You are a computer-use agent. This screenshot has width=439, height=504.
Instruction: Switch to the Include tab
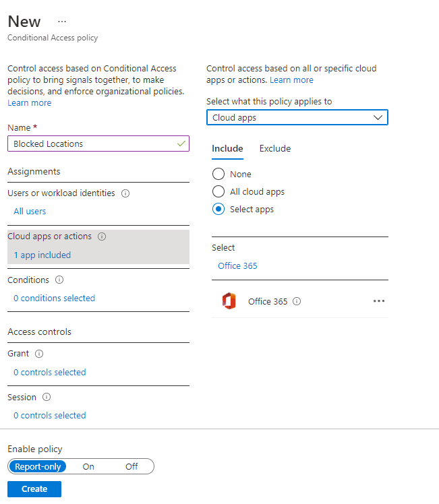[x=227, y=149]
